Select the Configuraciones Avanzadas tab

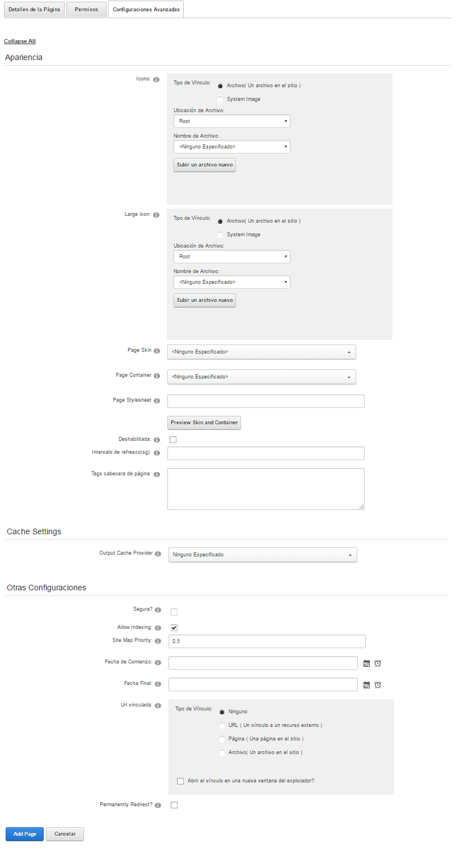(x=146, y=10)
